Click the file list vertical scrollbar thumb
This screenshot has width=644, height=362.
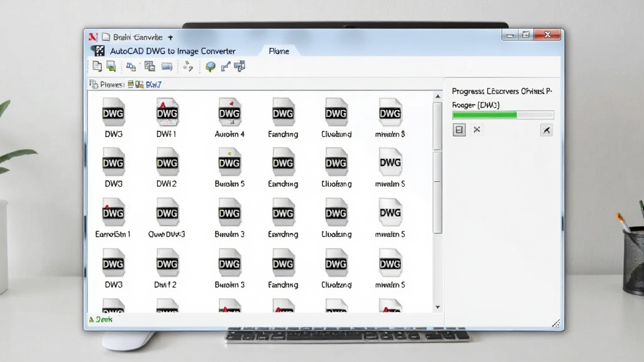(438, 168)
